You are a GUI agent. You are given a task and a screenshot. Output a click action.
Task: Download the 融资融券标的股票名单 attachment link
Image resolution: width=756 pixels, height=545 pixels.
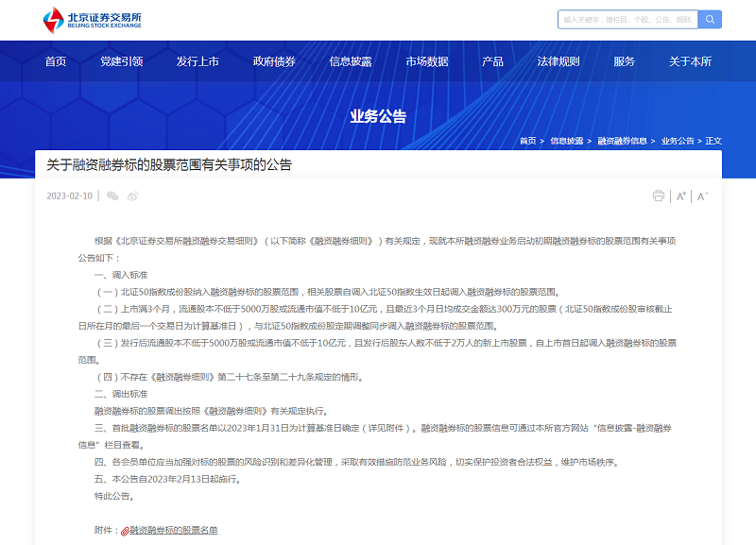point(173,531)
